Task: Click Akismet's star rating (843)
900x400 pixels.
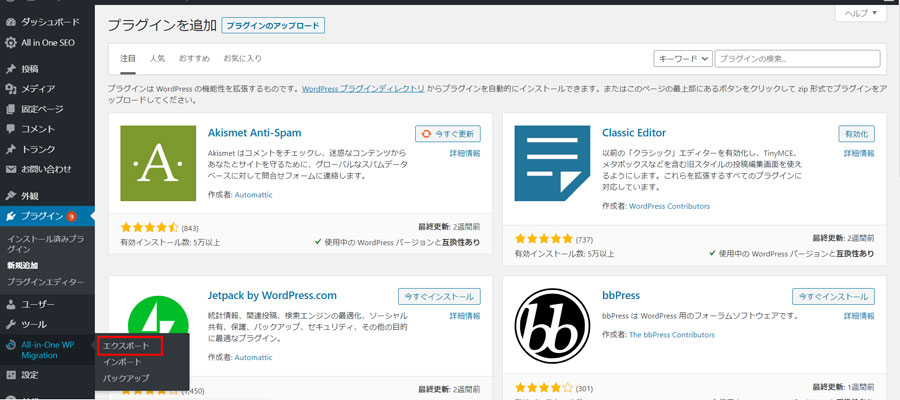Action: click(x=149, y=227)
